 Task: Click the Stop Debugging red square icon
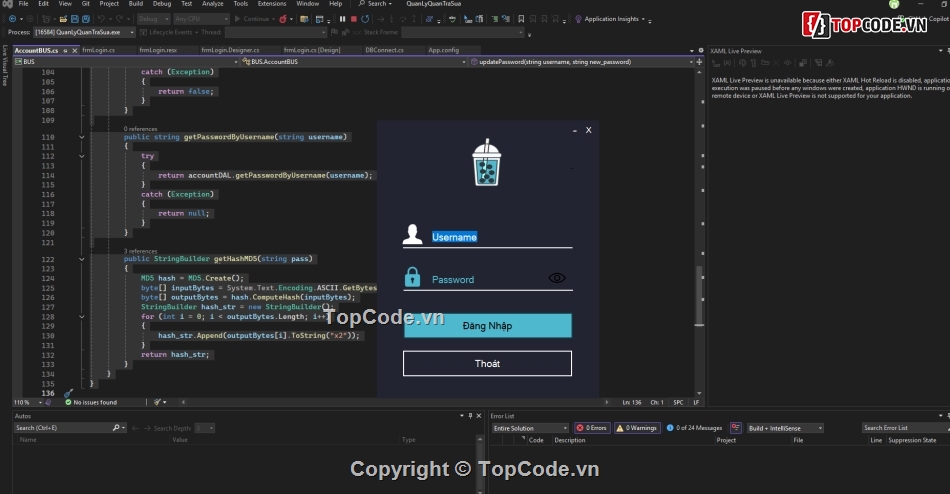point(353,18)
